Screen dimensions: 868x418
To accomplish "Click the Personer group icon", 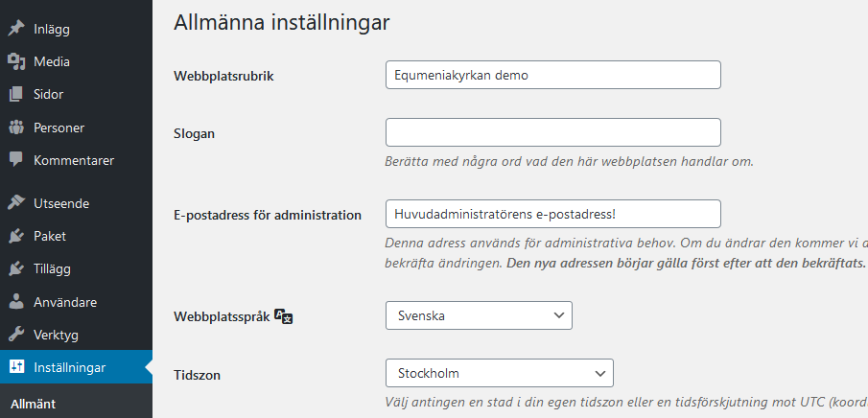I will [x=16, y=128].
